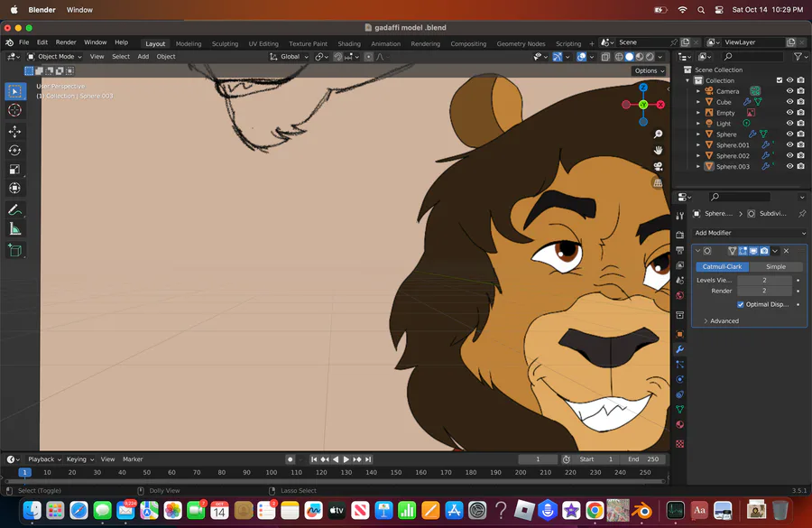Select Simple subdivision type
Viewport: 812px width, 528px height.
pyautogui.click(x=776, y=266)
